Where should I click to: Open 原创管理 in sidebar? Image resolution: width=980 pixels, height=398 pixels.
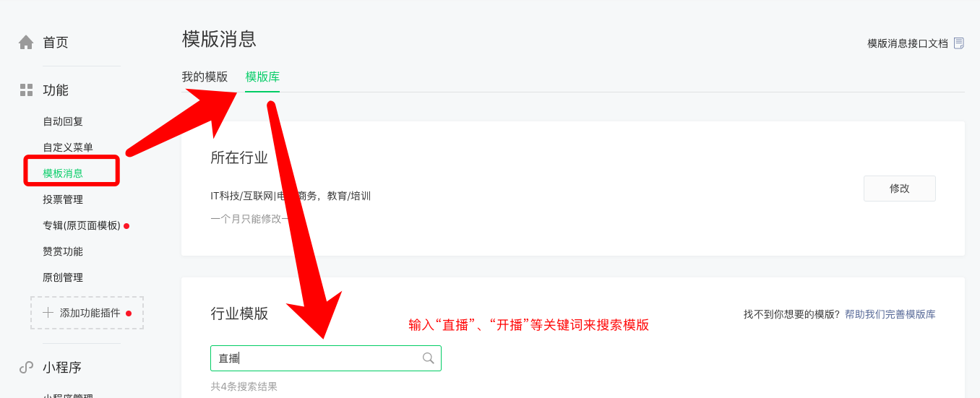coord(63,277)
